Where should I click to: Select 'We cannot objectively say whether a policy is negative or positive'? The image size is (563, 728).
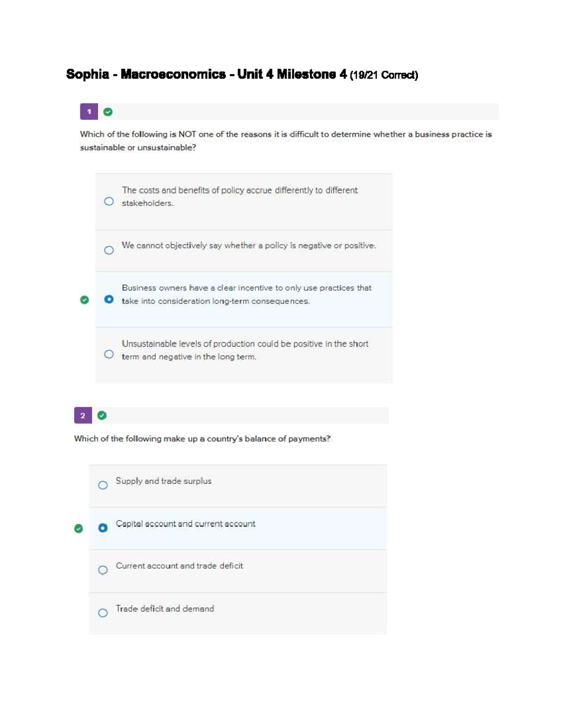coord(109,250)
